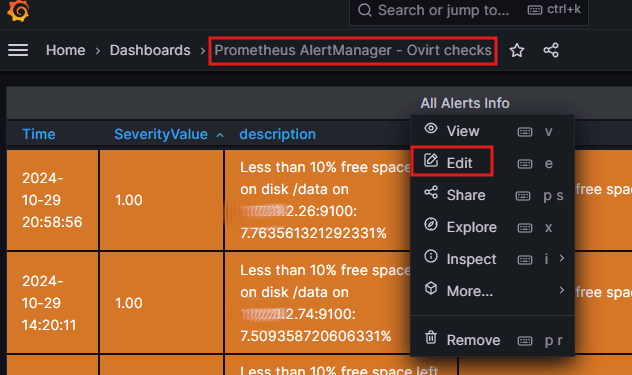Click the Grafana logo icon
The height and width of the screenshot is (375, 632).
click(18, 10)
